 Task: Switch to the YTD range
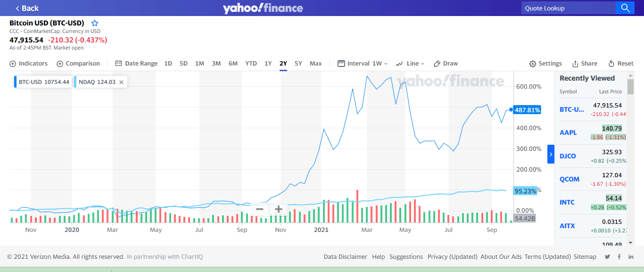[x=251, y=64]
